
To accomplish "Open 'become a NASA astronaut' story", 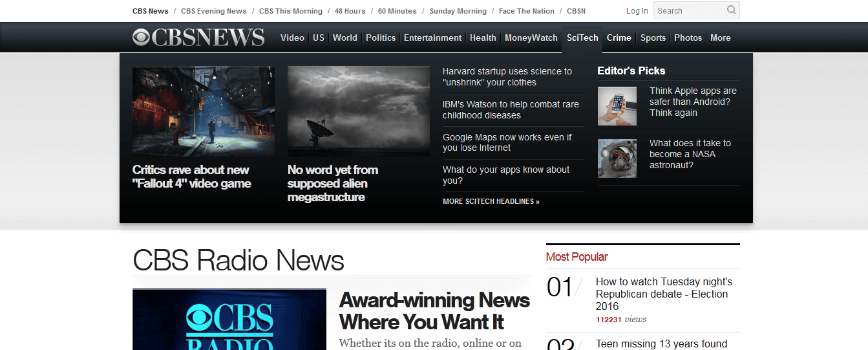I will pyautogui.click(x=690, y=154).
